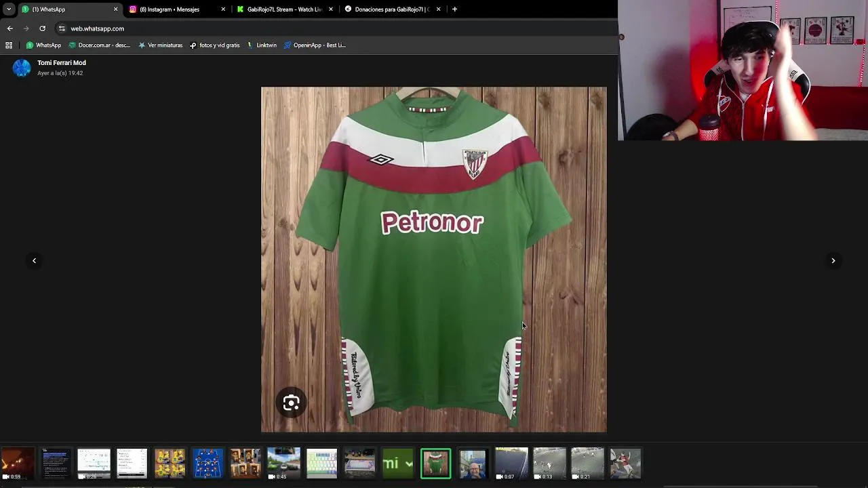Close the GabiRojo7L Stream tab
868x488 pixels.
click(x=331, y=9)
